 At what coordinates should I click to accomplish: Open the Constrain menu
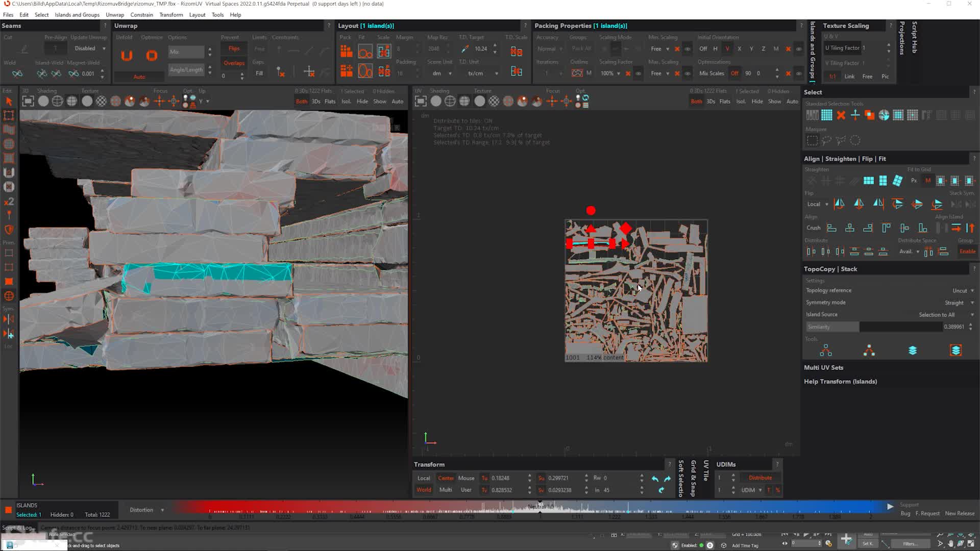pos(141,15)
